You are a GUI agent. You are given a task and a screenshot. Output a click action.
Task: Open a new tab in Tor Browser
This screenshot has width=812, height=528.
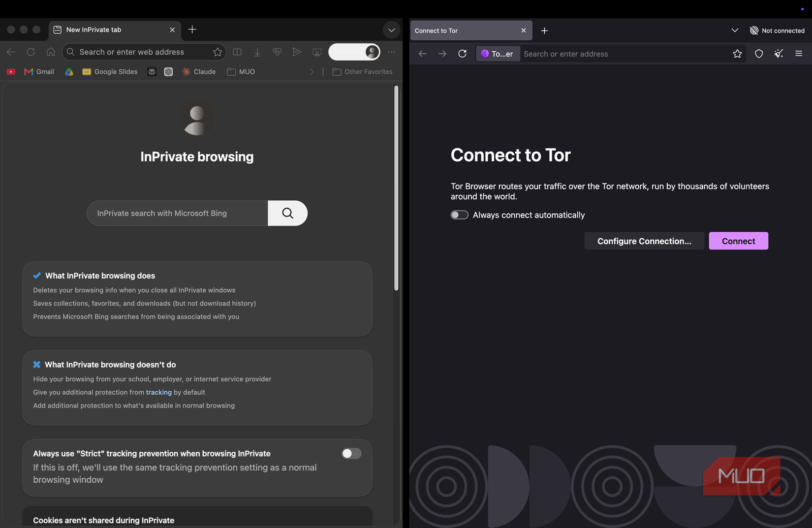coord(544,31)
